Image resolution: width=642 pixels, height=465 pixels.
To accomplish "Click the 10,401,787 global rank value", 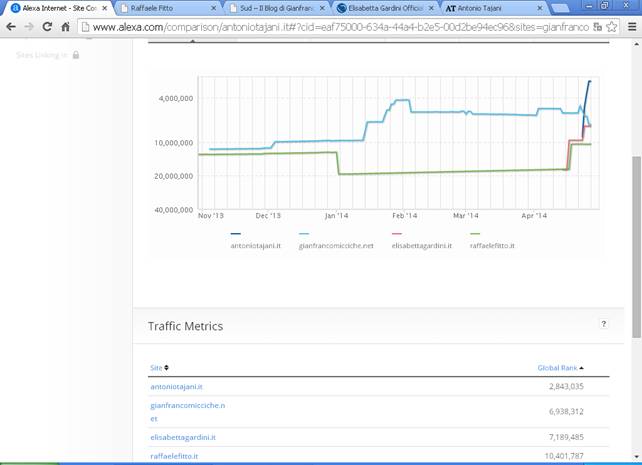I will pyautogui.click(x=564, y=456).
